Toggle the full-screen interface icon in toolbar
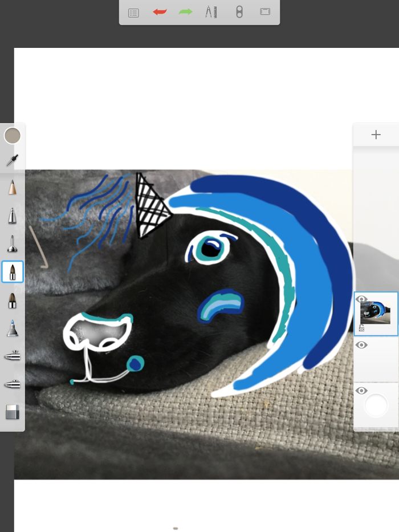Screen dimensions: 399x532 tap(265, 12)
